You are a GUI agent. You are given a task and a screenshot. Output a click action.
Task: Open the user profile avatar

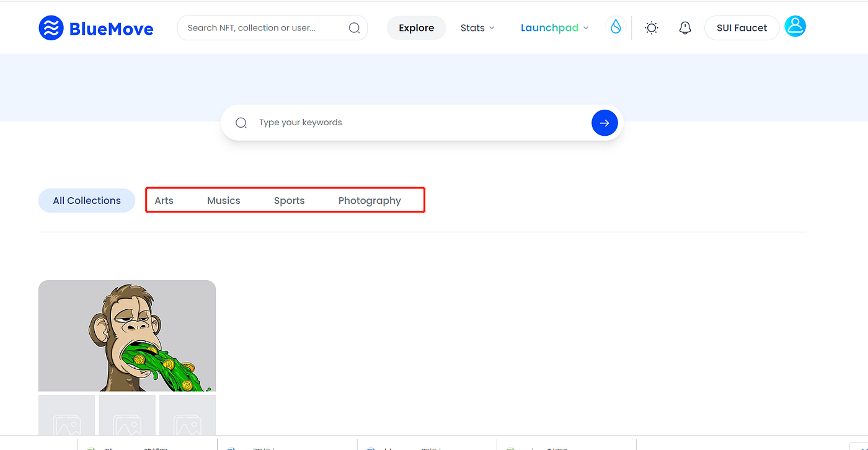pos(795,26)
